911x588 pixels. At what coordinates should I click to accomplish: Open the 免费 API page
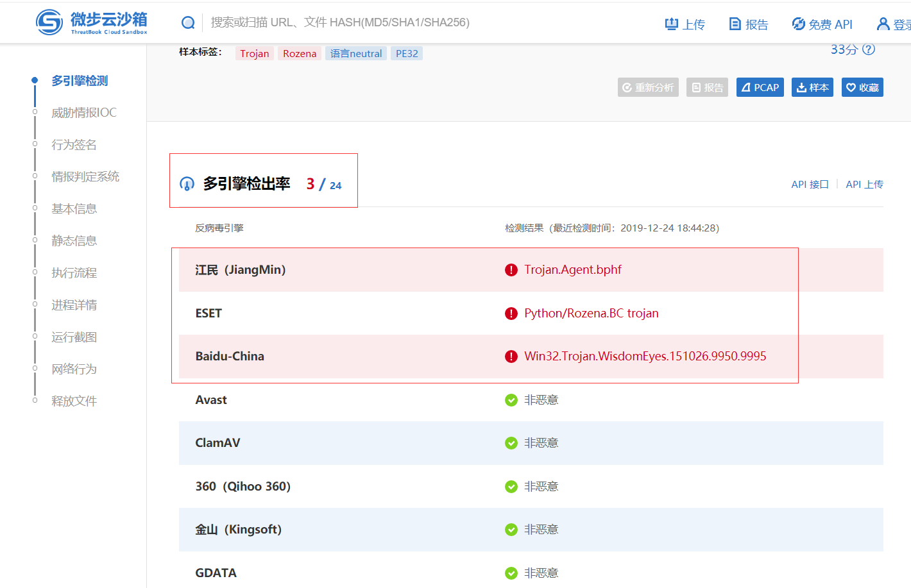click(822, 24)
